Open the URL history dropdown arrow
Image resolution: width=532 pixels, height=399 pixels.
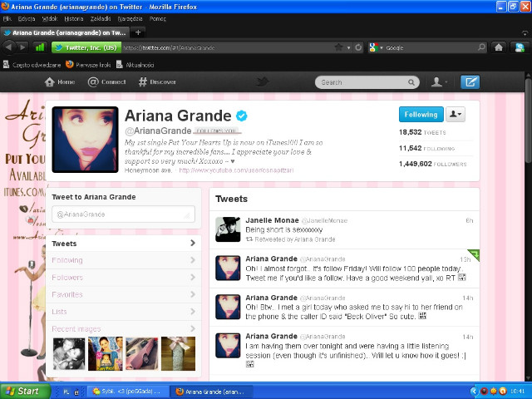(348, 48)
